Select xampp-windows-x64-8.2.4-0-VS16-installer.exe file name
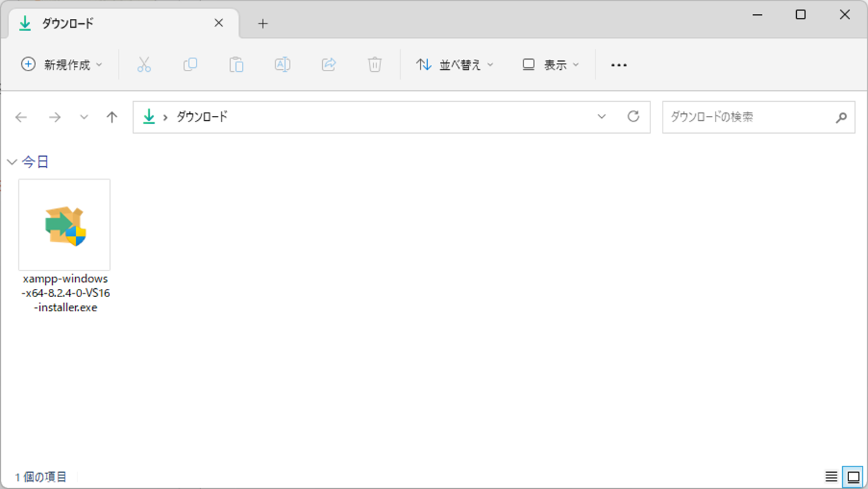 [x=65, y=293]
